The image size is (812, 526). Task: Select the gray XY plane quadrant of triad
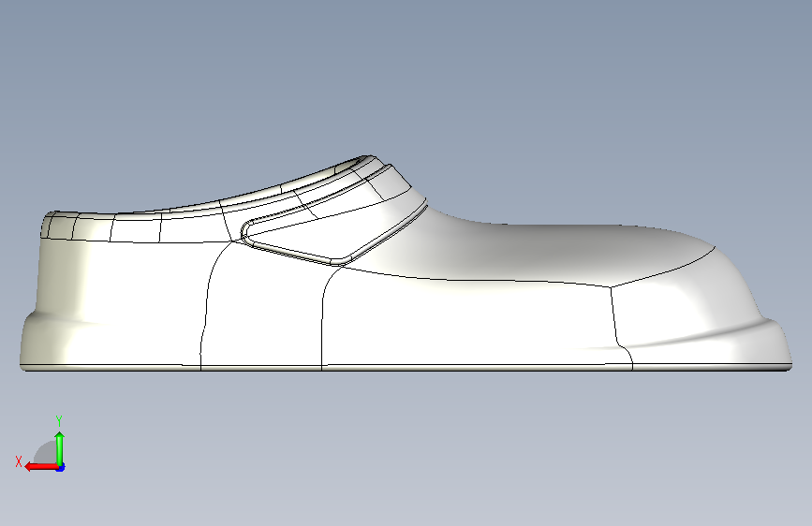47,454
